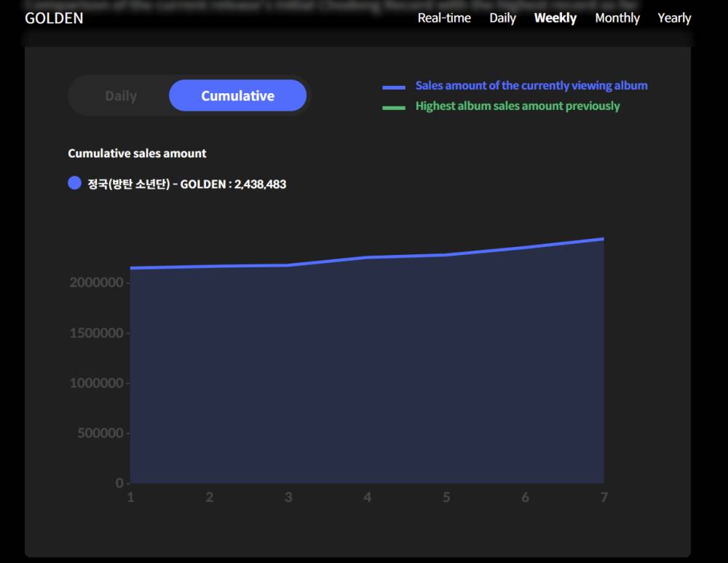Click the GOLDEN album title
This screenshot has height=563, width=728.
55,18
